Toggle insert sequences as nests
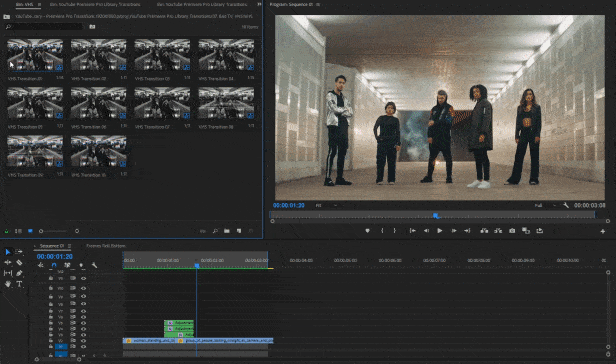Screen dimensions: 616x364 pos(40,265)
